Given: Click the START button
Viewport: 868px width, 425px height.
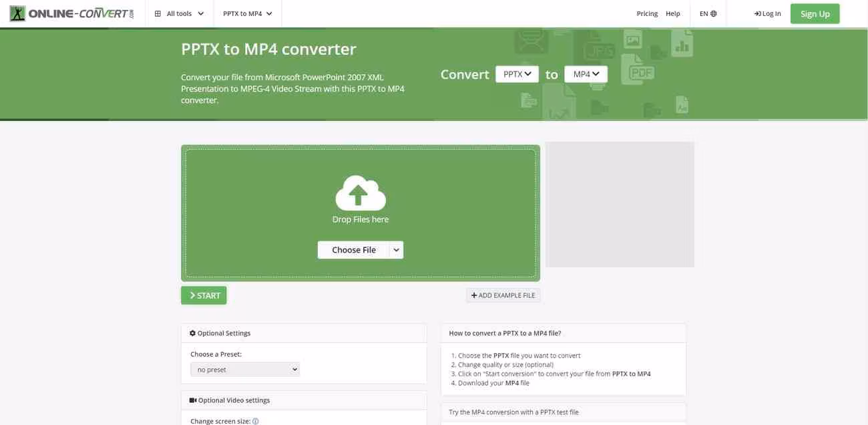Looking at the screenshot, I should point(204,295).
